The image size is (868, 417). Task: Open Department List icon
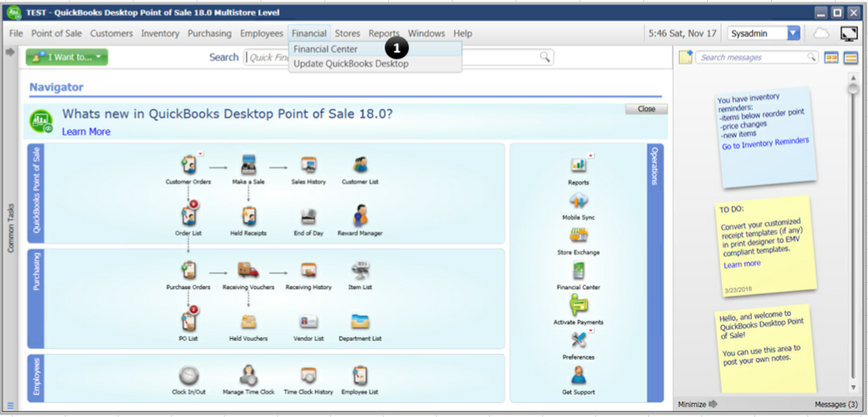click(x=361, y=321)
